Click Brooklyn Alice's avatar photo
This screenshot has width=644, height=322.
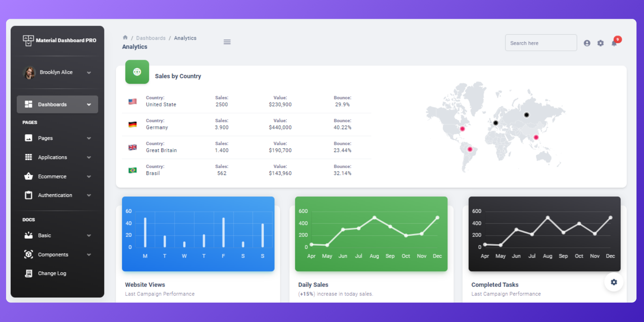click(29, 72)
